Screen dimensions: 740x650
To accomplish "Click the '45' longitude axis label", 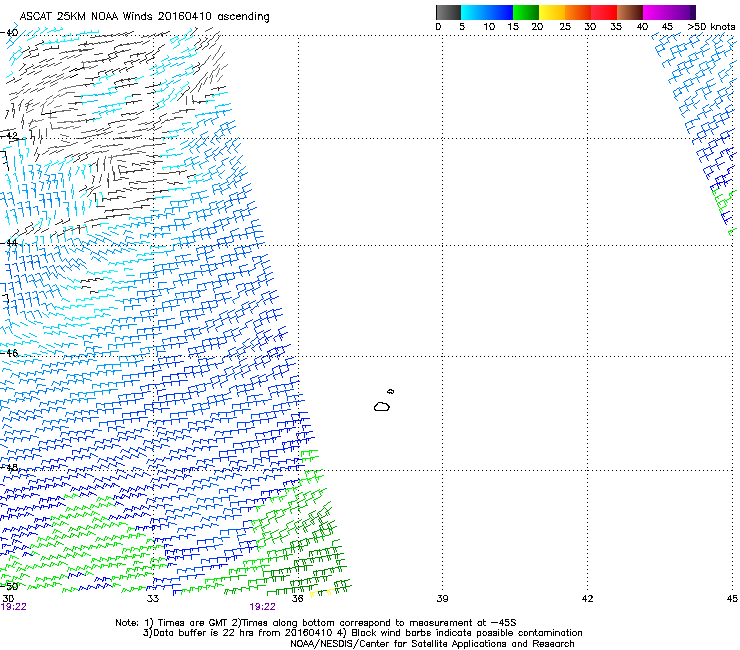I will tap(732, 599).
